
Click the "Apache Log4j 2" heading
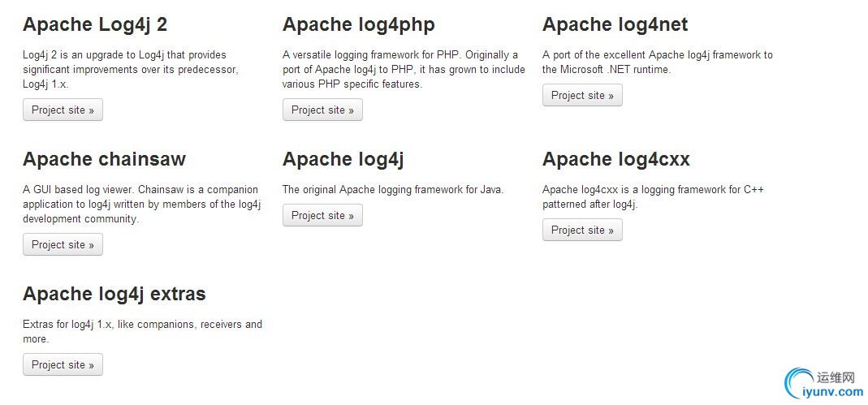click(x=95, y=24)
